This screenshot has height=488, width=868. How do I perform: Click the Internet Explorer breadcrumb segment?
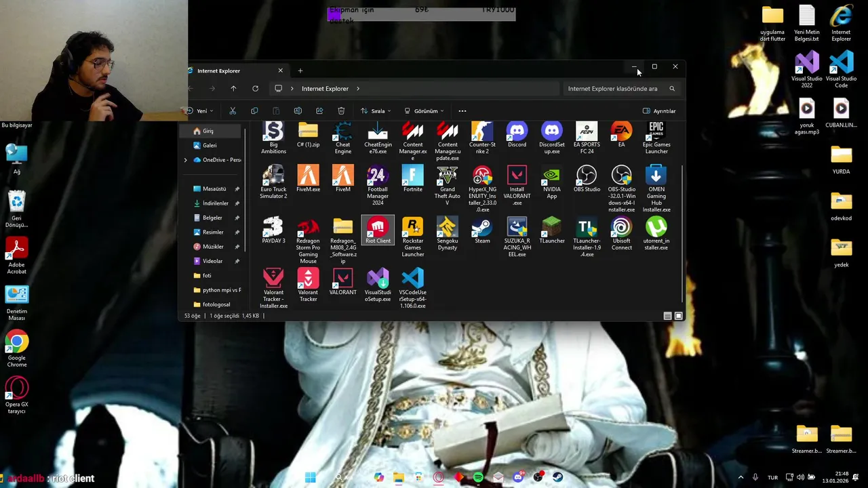325,89
